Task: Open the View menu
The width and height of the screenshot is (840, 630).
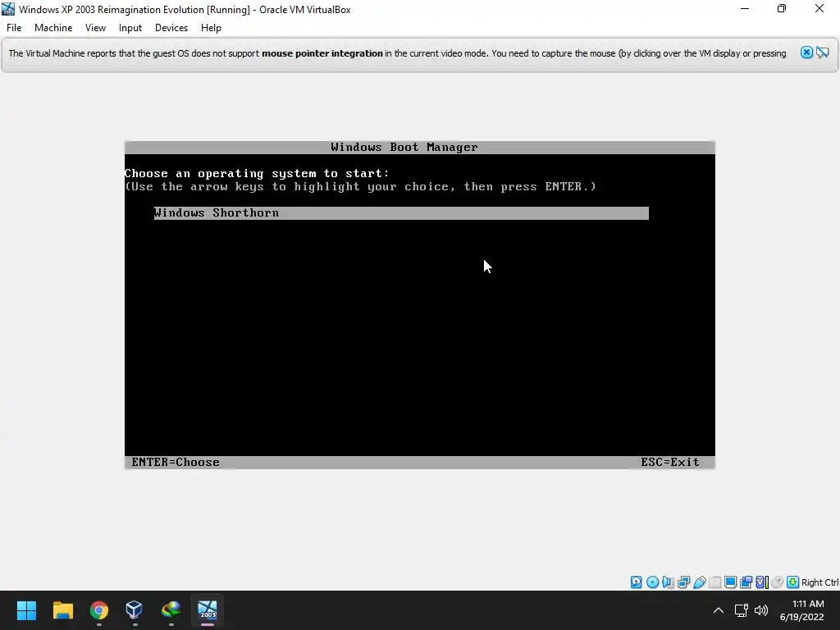Action: tap(95, 28)
